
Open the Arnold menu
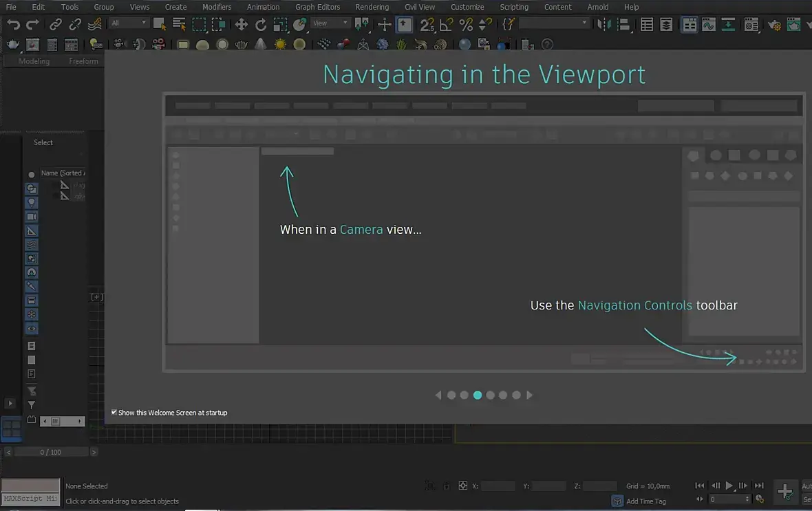click(x=597, y=7)
